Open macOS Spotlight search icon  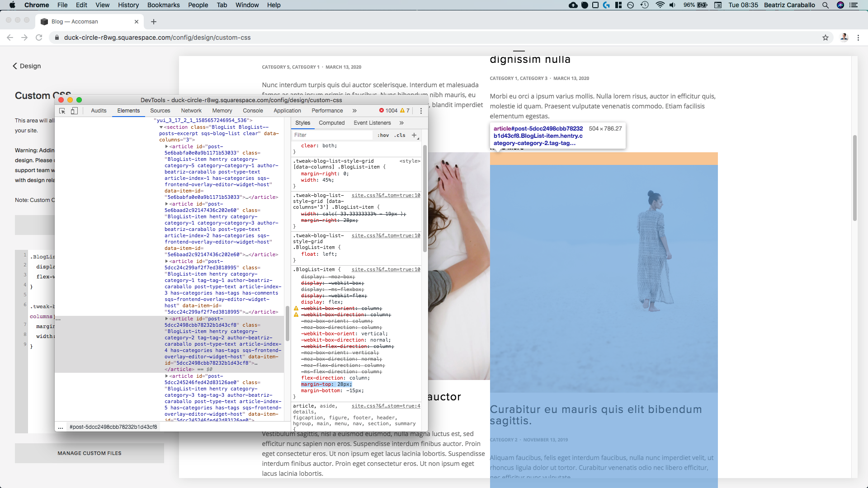(x=826, y=5)
